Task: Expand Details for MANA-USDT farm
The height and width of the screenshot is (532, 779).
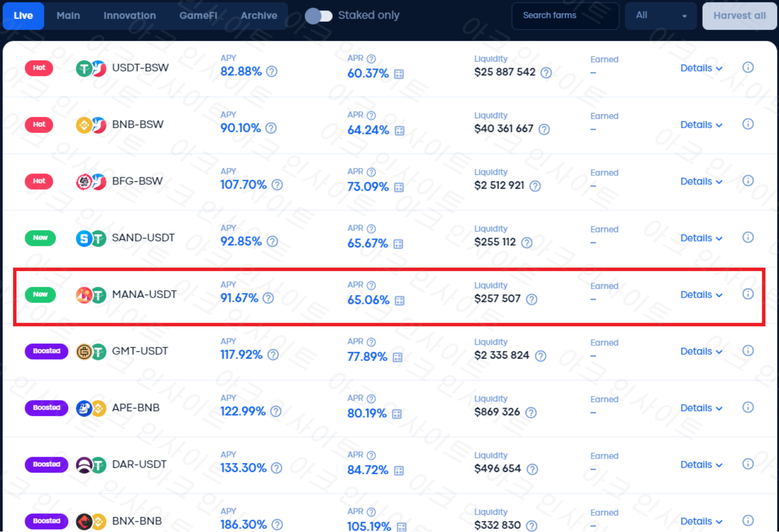Action: click(701, 295)
